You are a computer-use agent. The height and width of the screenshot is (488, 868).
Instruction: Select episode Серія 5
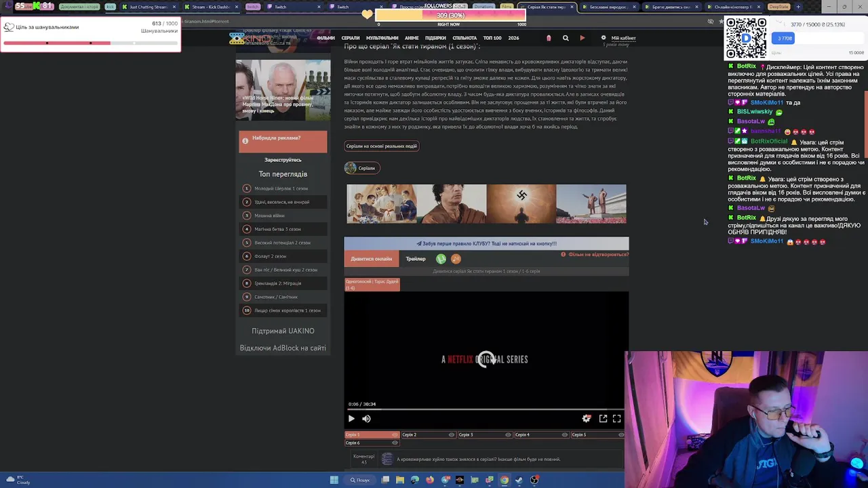tap(597, 435)
